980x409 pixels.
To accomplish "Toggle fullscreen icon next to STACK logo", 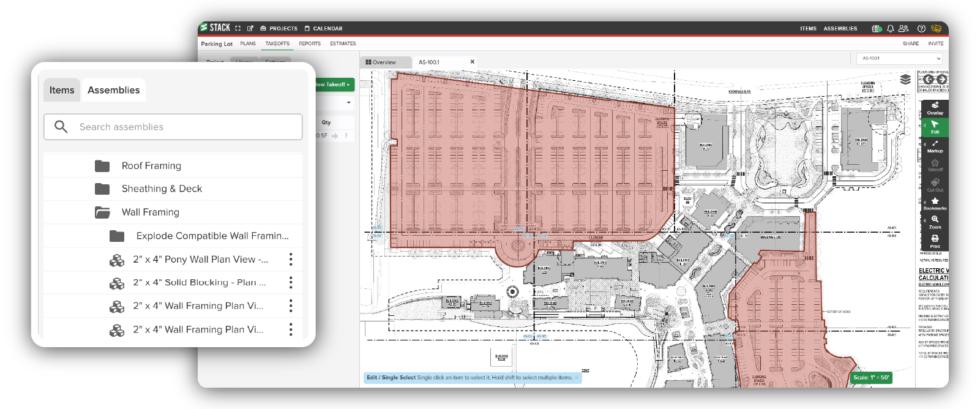I will [238, 28].
